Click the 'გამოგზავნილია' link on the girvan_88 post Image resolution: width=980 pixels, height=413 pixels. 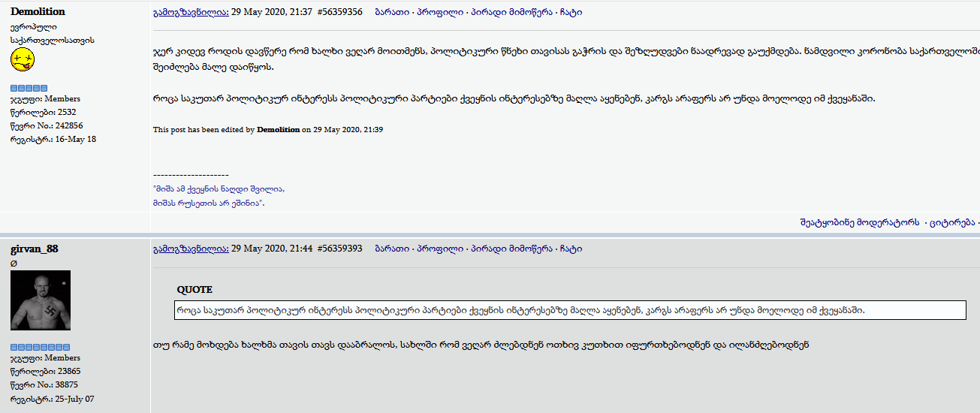(x=191, y=249)
